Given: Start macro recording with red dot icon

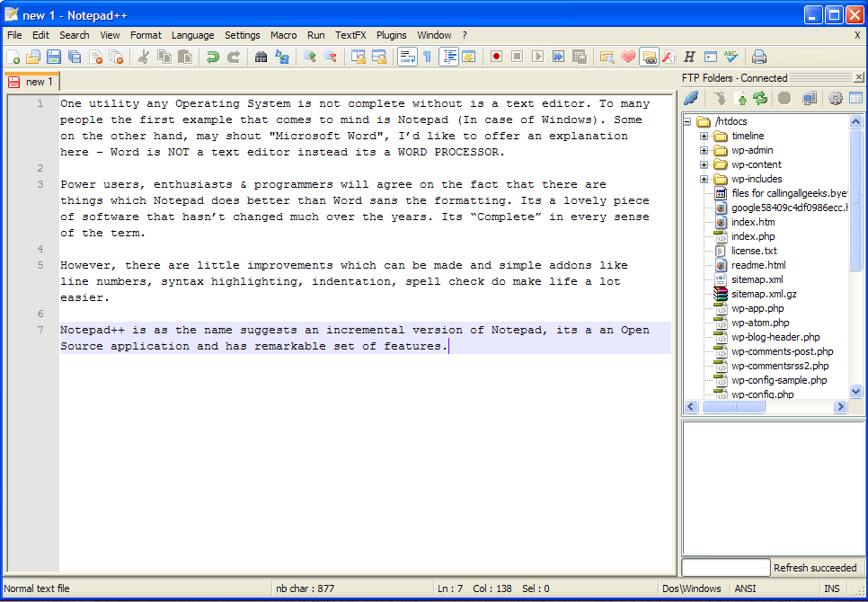Looking at the screenshot, I should pyautogui.click(x=496, y=57).
